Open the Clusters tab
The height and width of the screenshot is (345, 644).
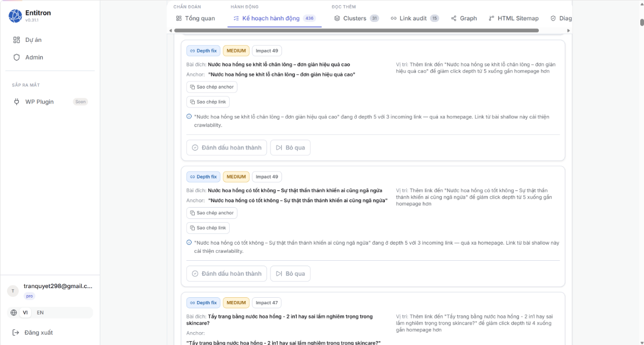click(356, 18)
